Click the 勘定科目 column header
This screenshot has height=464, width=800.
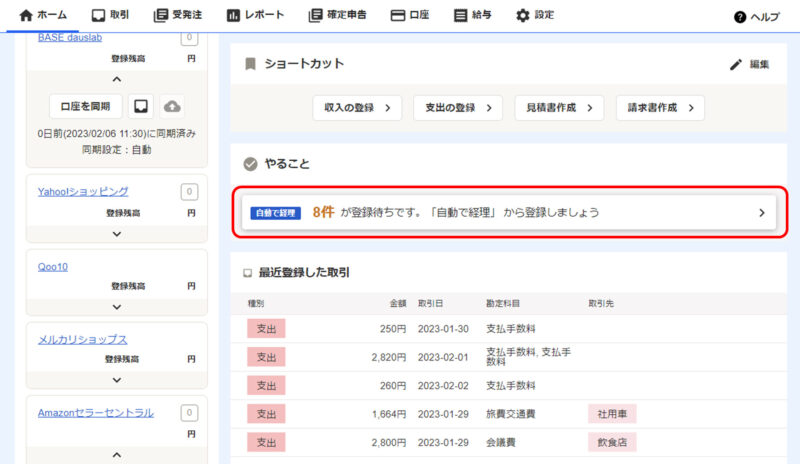pyautogui.click(x=503, y=304)
